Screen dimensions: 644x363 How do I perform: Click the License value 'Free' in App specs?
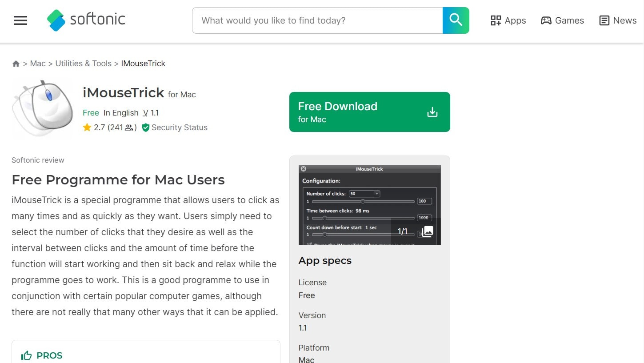click(x=307, y=295)
